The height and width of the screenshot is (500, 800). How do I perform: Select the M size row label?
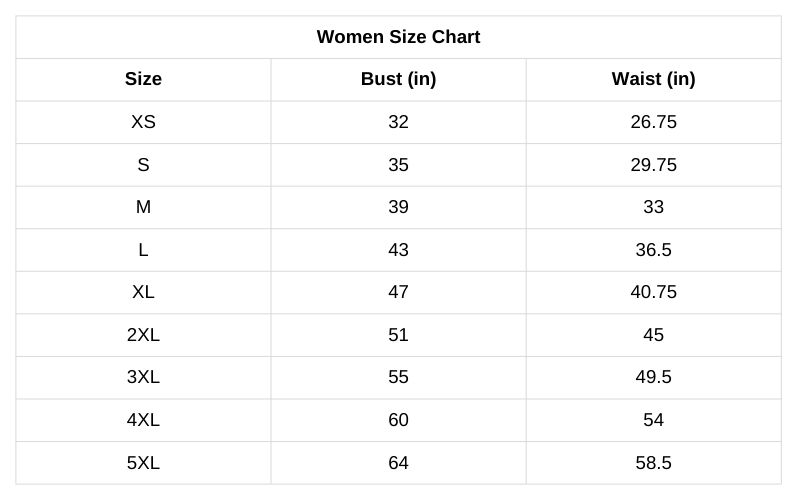[143, 207]
